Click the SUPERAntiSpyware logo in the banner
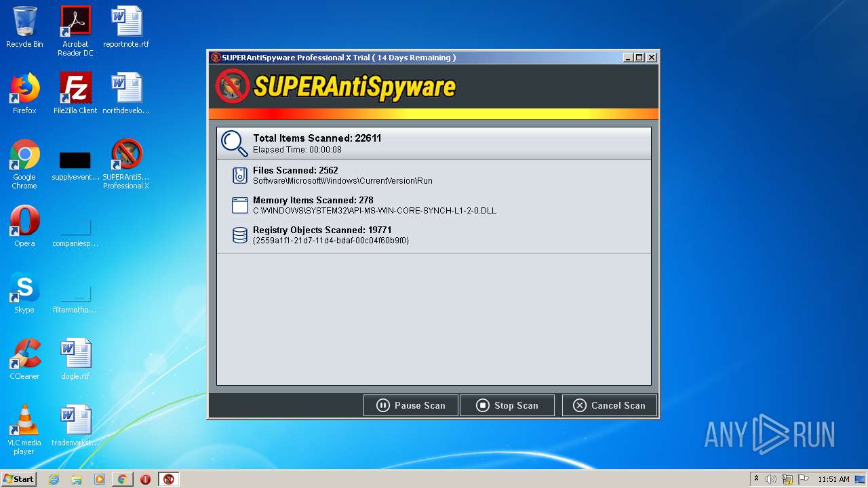The height and width of the screenshot is (488, 868). (336, 87)
